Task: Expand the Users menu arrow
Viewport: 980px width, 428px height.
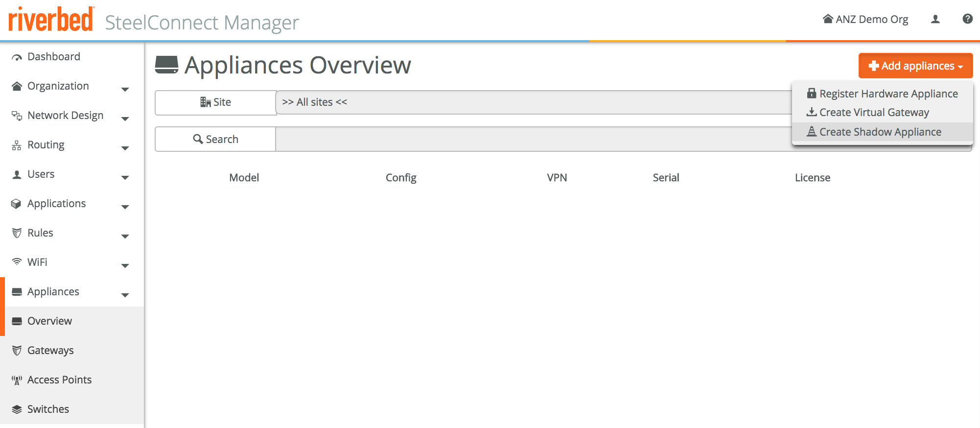Action: click(x=125, y=177)
